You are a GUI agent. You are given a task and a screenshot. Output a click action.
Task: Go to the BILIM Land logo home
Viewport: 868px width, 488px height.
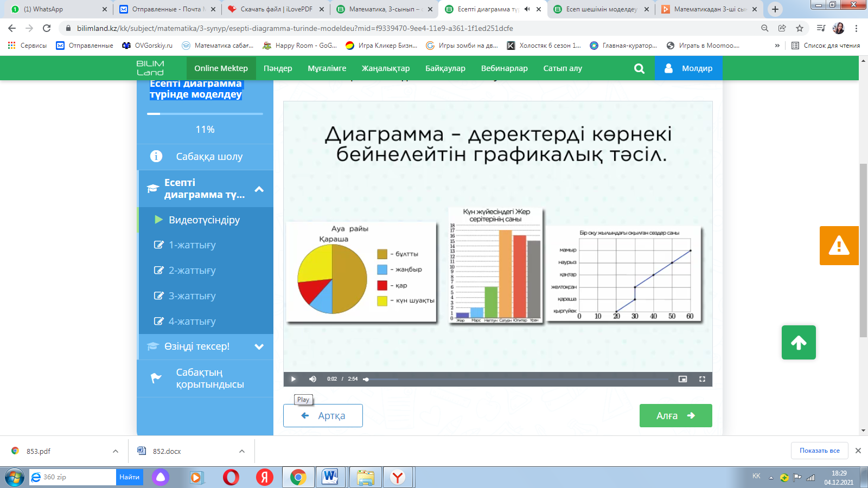pyautogui.click(x=150, y=68)
